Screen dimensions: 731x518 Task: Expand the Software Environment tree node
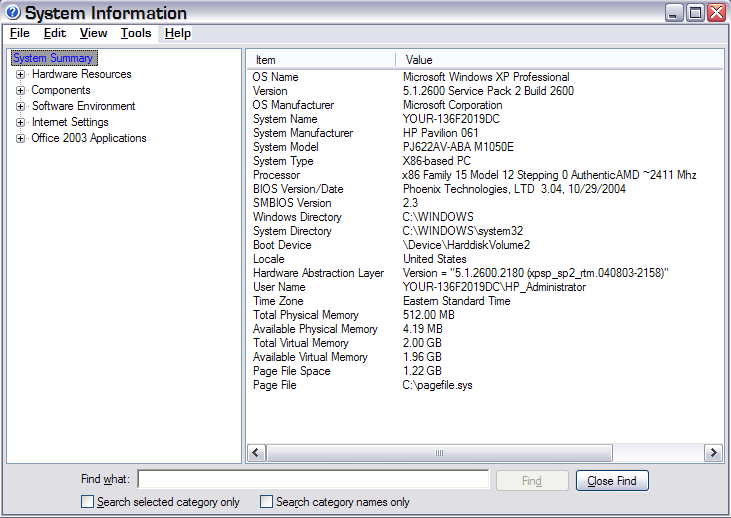(x=21, y=106)
